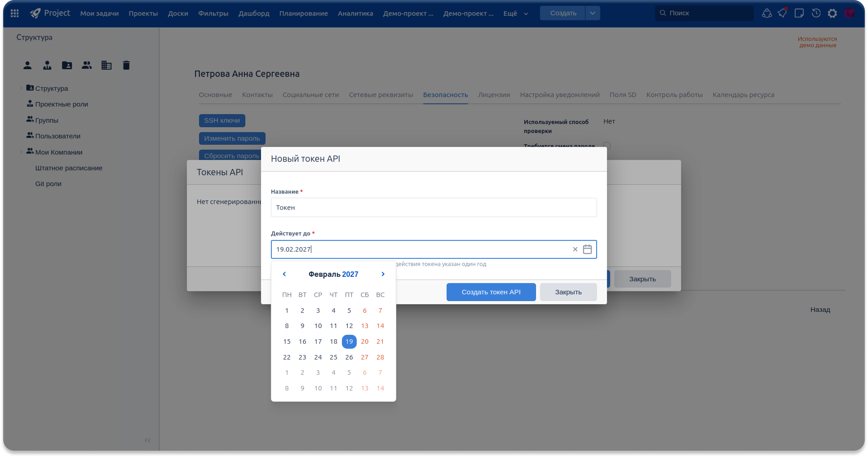The width and height of the screenshot is (868, 457).
Task: Go to previous month in calendar
Action: (x=284, y=274)
